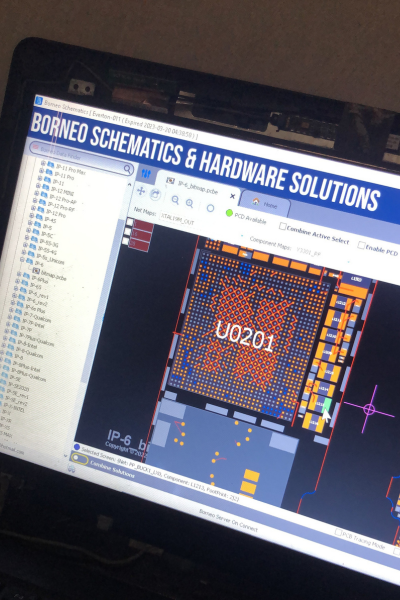Expand the IP-11 Pro Max folder
The height and width of the screenshot is (600, 400).
tap(43, 162)
